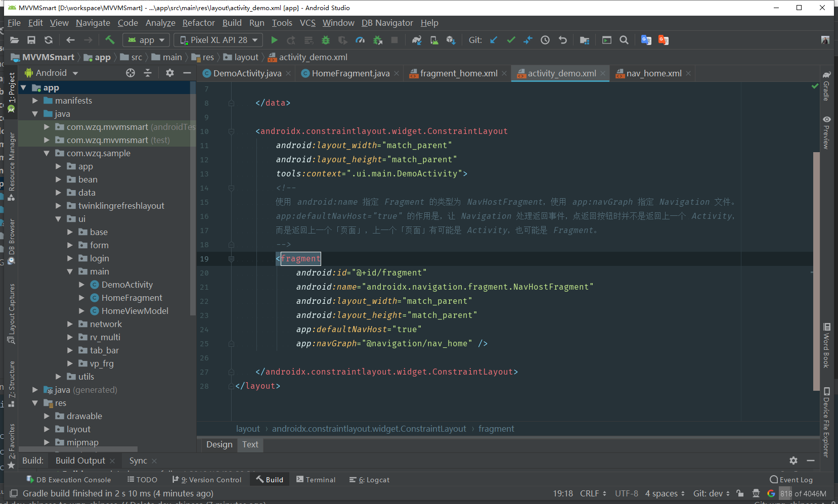Switch to the nav_home.xml editor tab
The image size is (838, 504).
point(653,73)
